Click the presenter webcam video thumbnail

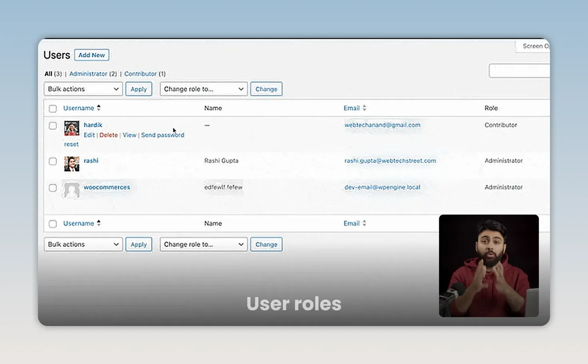489,266
